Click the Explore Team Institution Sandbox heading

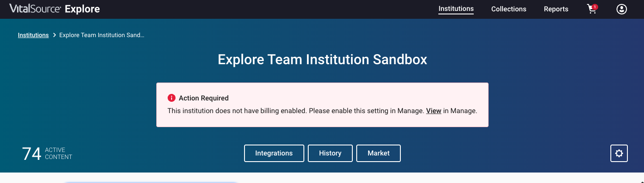click(x=322, y=59)
